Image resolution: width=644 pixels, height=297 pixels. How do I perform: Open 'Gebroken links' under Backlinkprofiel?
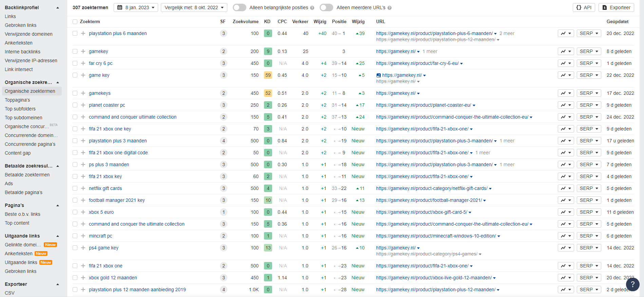pos(20,25)
